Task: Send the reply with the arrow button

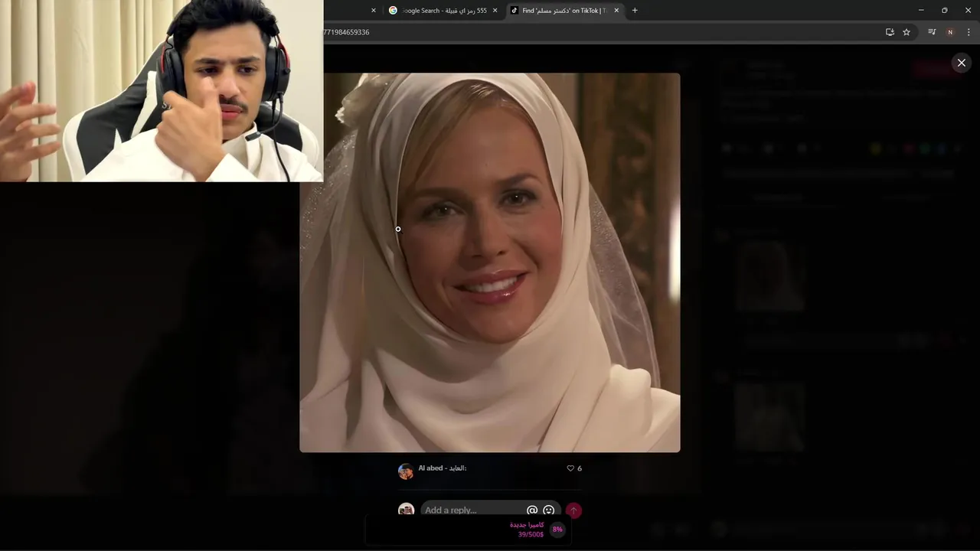Action: click(573, 510)
